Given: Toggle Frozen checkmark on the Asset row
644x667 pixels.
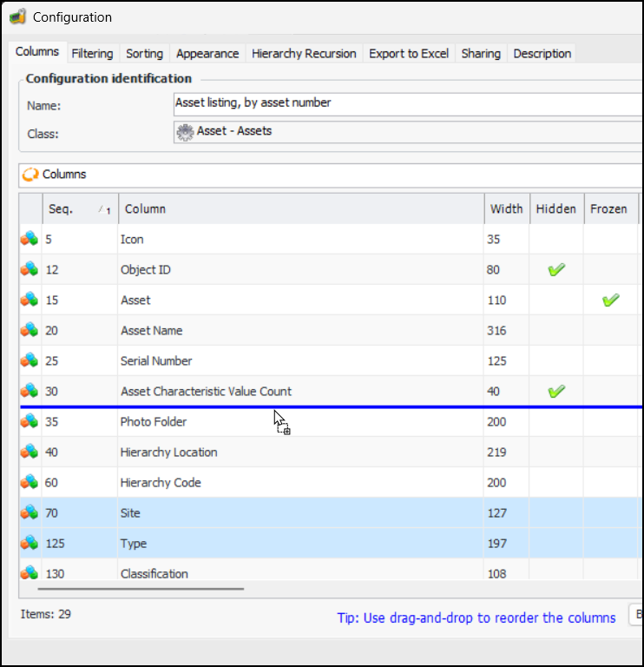Looking at the screenshot, I should (610, 300).
